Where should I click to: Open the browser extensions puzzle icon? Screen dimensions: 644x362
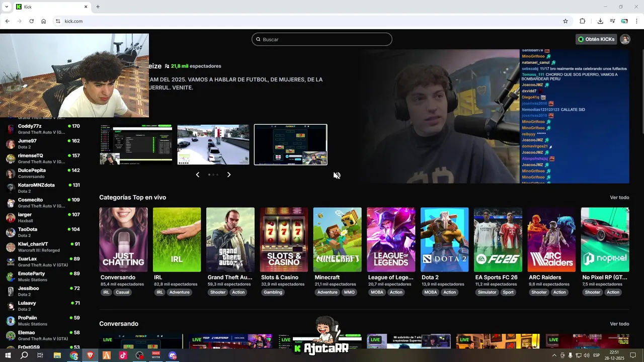[x=582, y=21]
